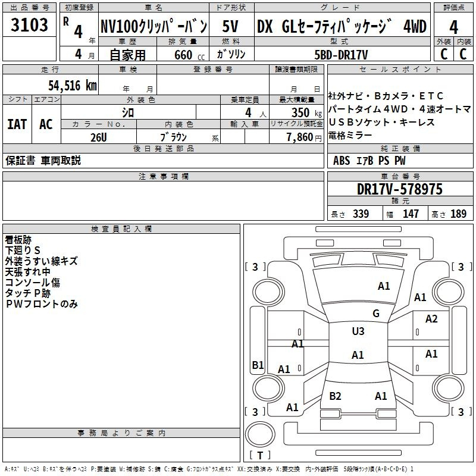Select the vehicle history value 自家用

point(127,55)
